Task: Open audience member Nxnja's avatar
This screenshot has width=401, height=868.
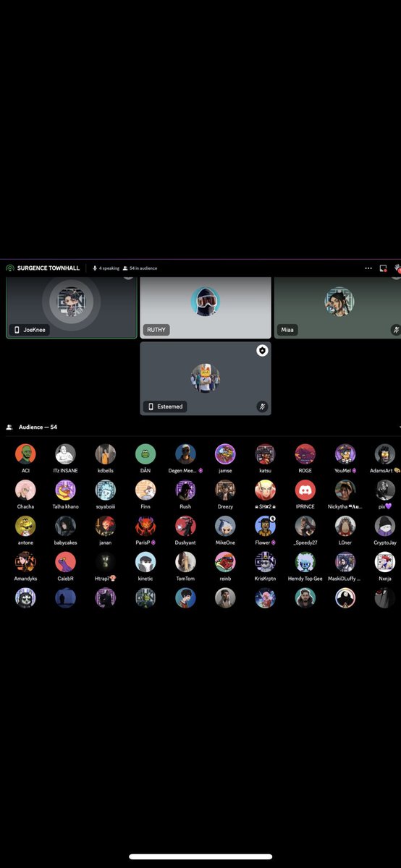Action: (x=385, y=562)
